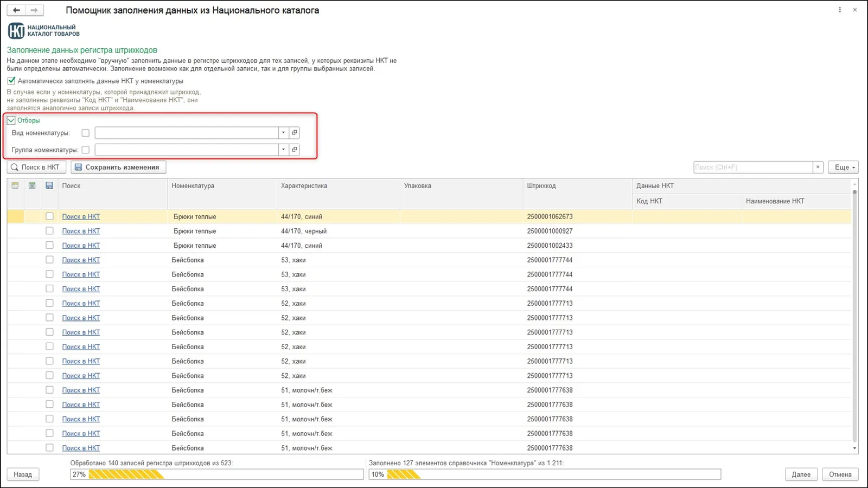Screen dimensions: 868x488
Task: Open the selected Группа номенклатуры item
Action: [295, 150]
